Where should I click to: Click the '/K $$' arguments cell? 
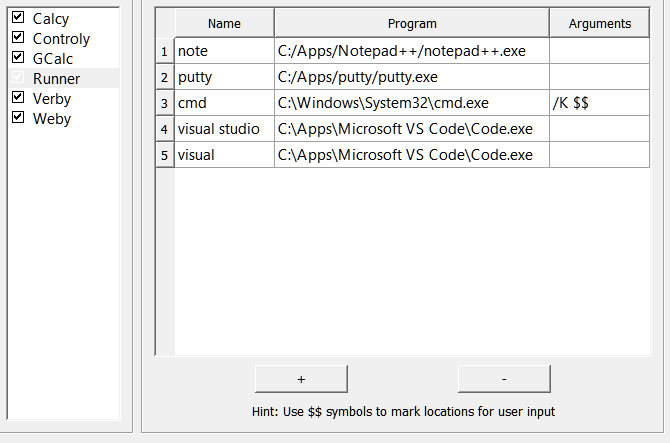[x=599, y=103]
